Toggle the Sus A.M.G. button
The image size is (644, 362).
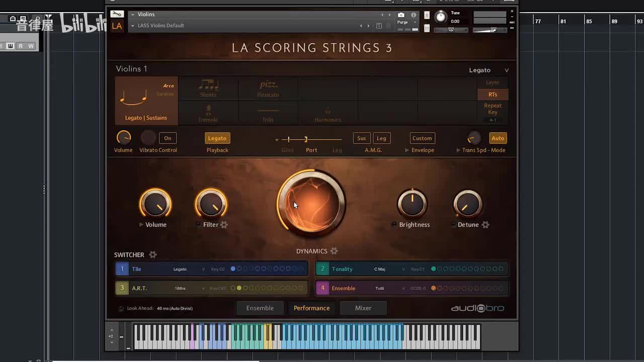coord(361,138)
